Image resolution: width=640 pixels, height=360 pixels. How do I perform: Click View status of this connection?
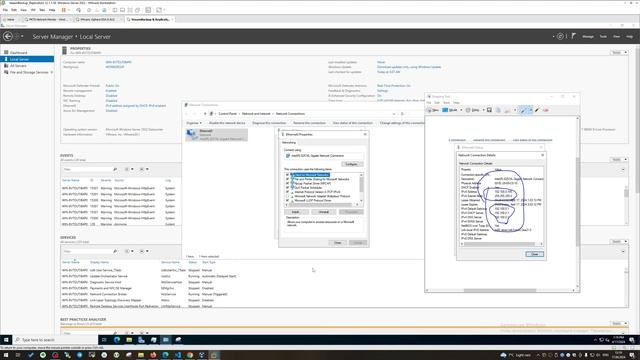[352, 123]
